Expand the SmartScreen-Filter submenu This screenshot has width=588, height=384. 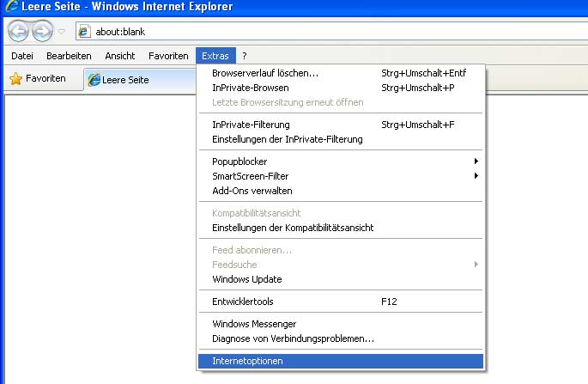pyautogui.click(x=341, y=176)
